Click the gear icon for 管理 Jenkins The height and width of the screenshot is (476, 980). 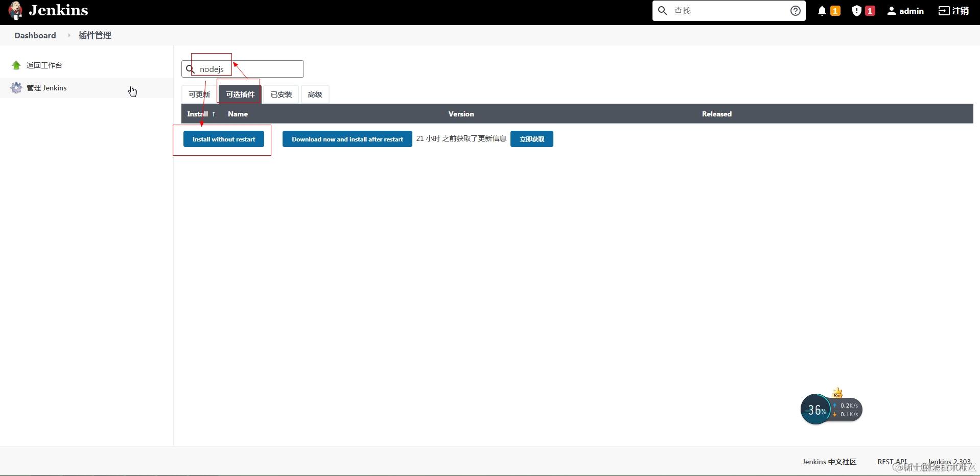[16, 88]
